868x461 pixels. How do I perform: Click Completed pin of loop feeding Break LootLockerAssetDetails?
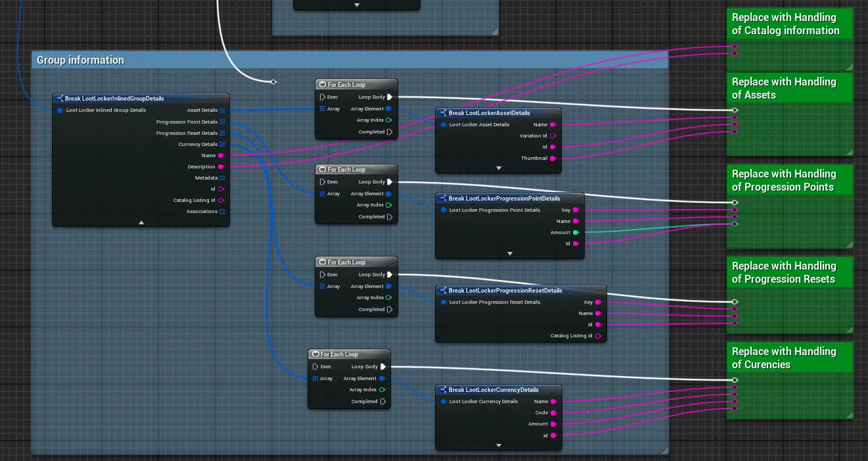click(390, 132)
